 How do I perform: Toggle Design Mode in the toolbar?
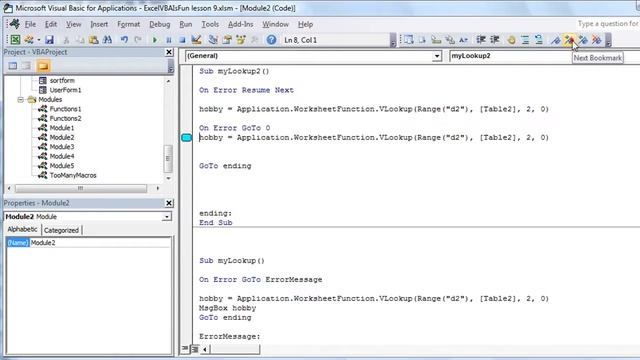pyautogui.click(x=196, y=40)
